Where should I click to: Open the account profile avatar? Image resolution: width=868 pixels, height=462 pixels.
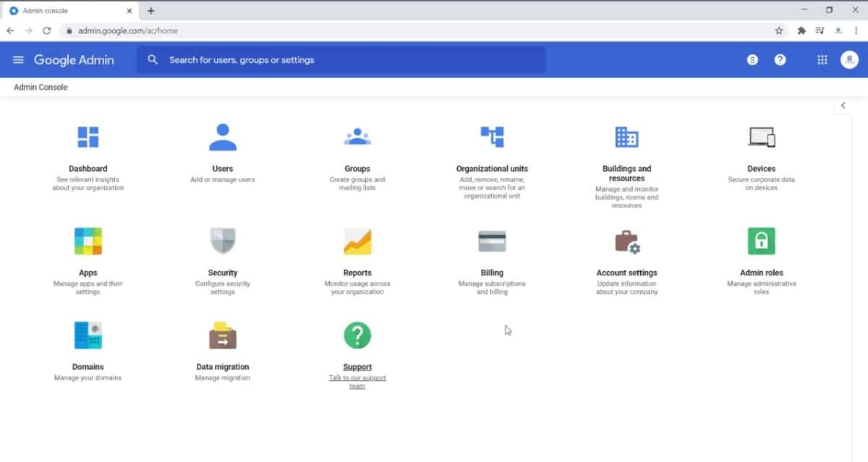[x=849, y=60]
